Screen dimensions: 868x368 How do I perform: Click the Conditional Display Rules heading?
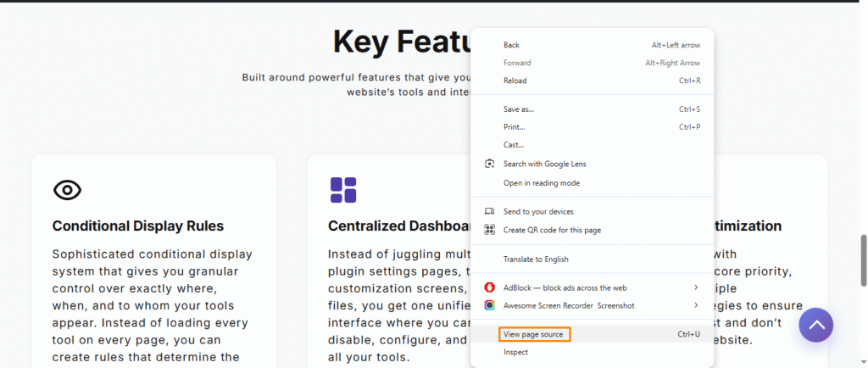[138, 226]
